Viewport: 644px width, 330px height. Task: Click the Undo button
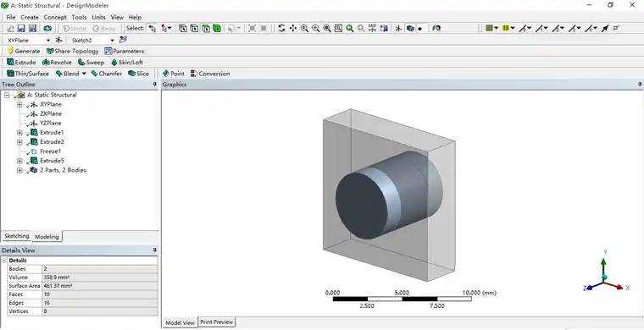coord(75,28)
